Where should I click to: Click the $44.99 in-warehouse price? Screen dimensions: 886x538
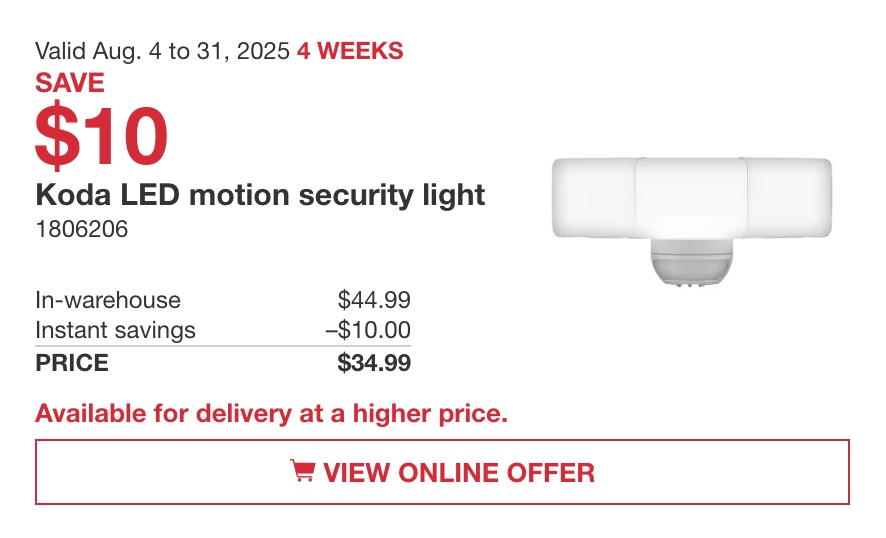(x=374, y=300)
